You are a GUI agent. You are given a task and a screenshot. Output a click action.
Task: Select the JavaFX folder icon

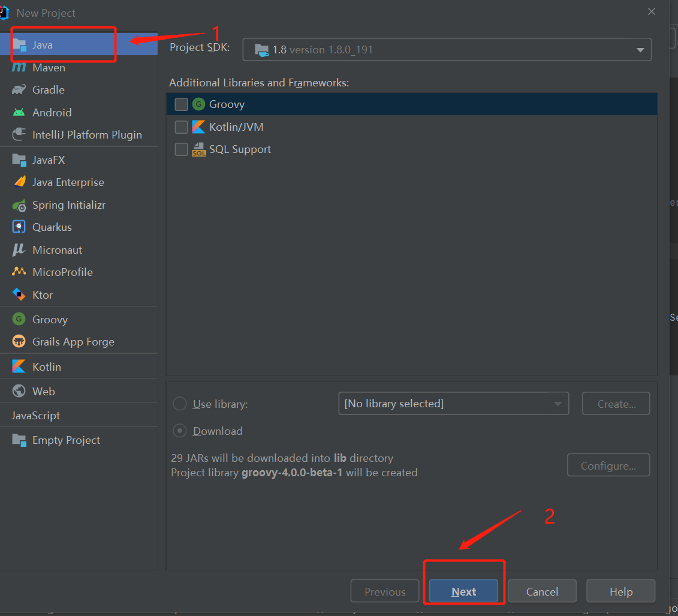click(19, 160)
